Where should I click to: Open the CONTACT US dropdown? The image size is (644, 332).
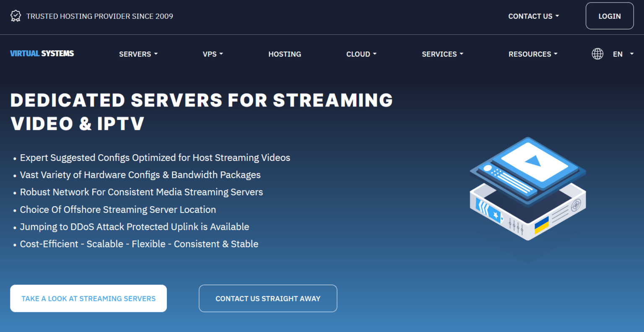533,16
